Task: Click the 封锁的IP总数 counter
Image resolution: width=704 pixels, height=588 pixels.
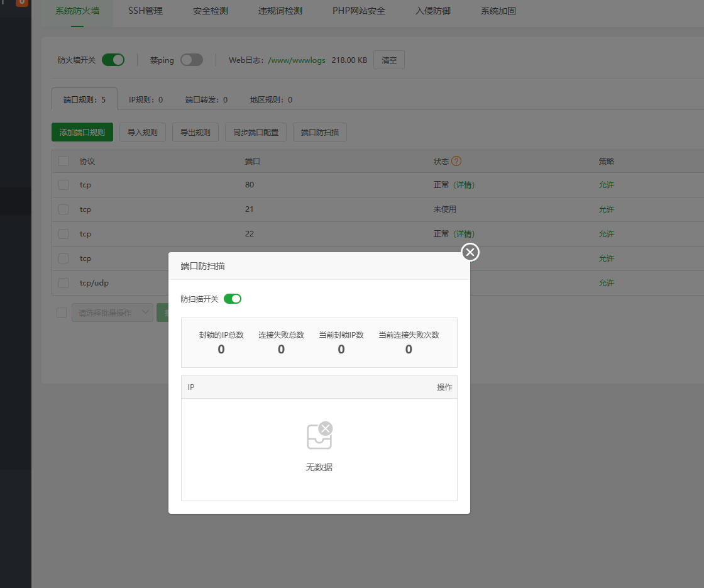Action: [x=221, y=343]
